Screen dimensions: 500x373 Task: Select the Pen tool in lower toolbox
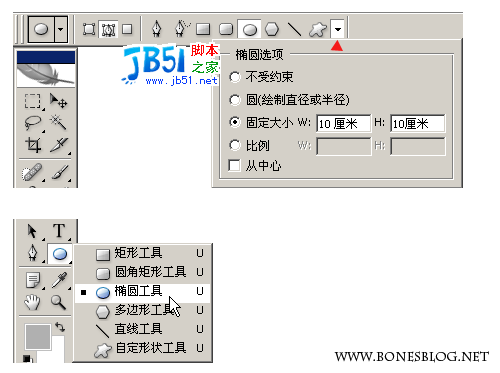tap(33, 253)
